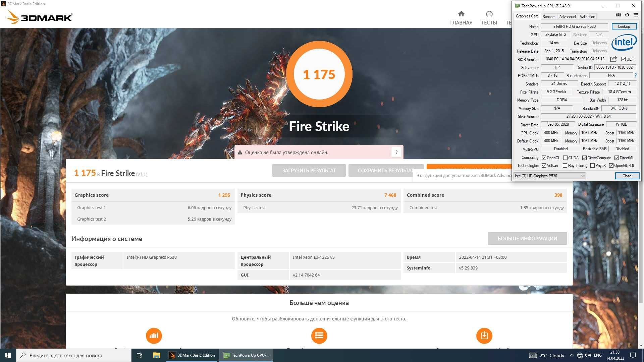Click the TechPowerUp GPU-Z taskbar button
The height and width of the screenshot is (362, 644).
click(x=246, y=355)
